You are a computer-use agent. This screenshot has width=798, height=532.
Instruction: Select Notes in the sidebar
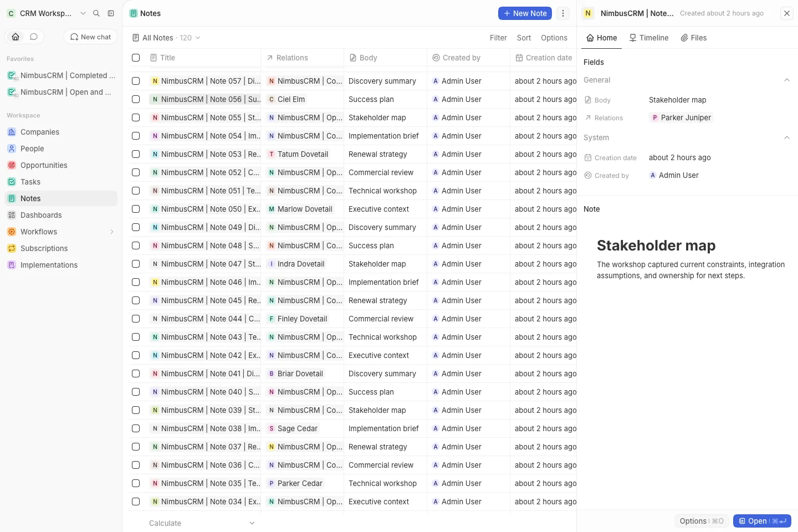click(61, 198)
